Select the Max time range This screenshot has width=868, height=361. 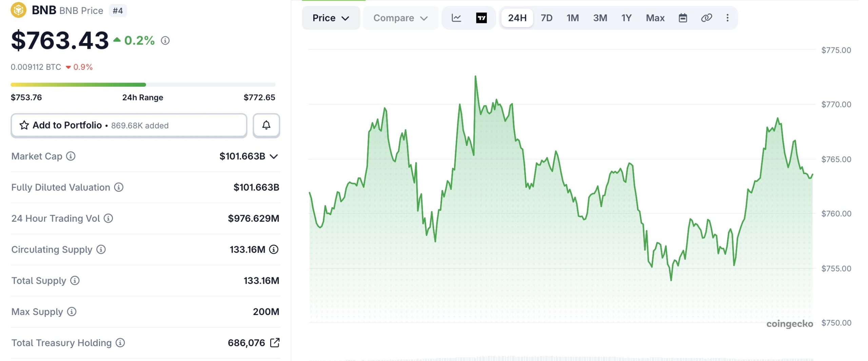655,18
